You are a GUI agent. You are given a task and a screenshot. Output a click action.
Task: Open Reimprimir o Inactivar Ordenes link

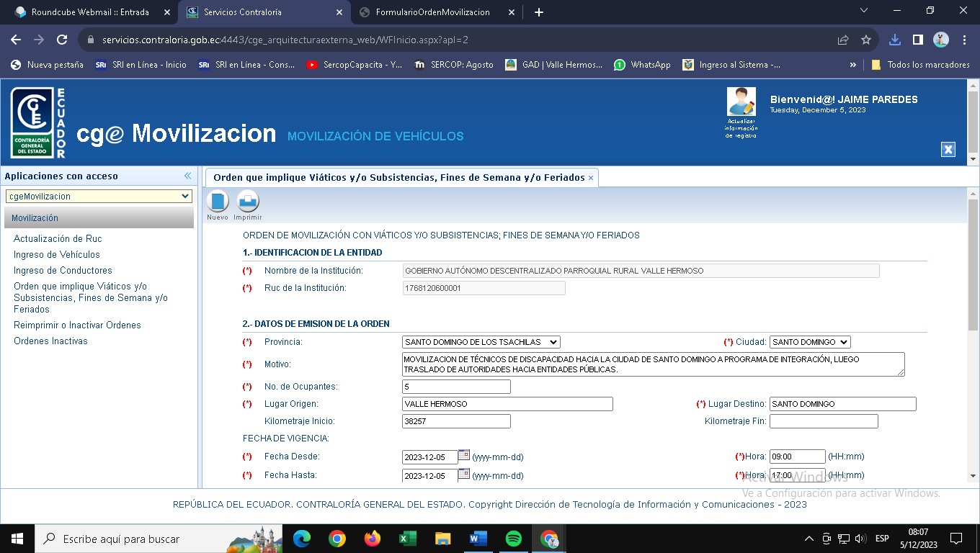pyautogui.click(x=77, y=325)
